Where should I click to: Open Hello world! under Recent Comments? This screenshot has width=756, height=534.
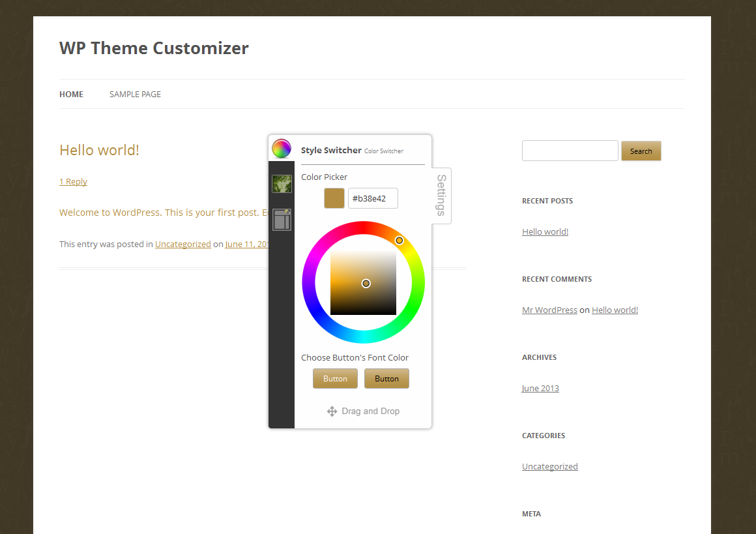click(x=615, y=310)
